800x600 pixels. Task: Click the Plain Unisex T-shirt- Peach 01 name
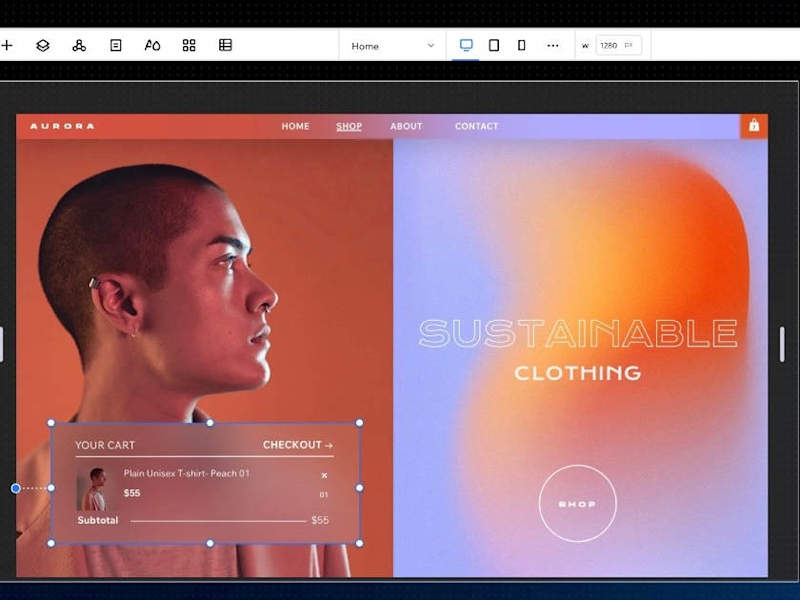187,473
